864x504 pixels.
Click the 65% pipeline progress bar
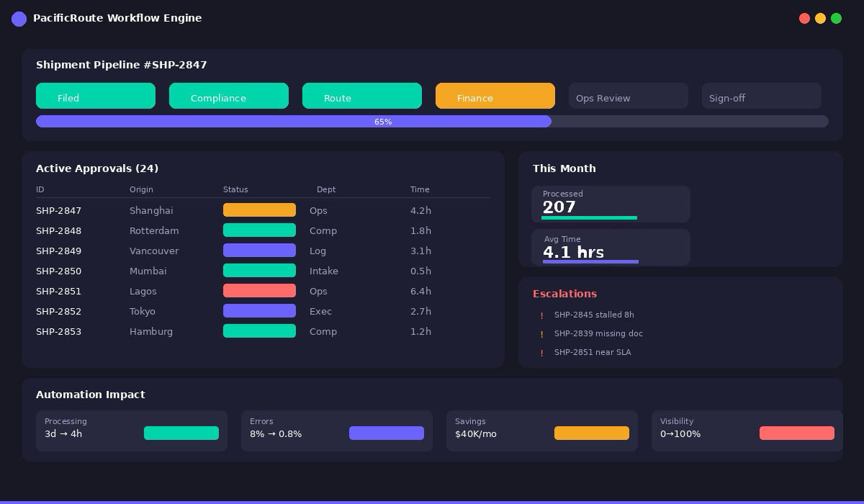[x=432, y=122]
